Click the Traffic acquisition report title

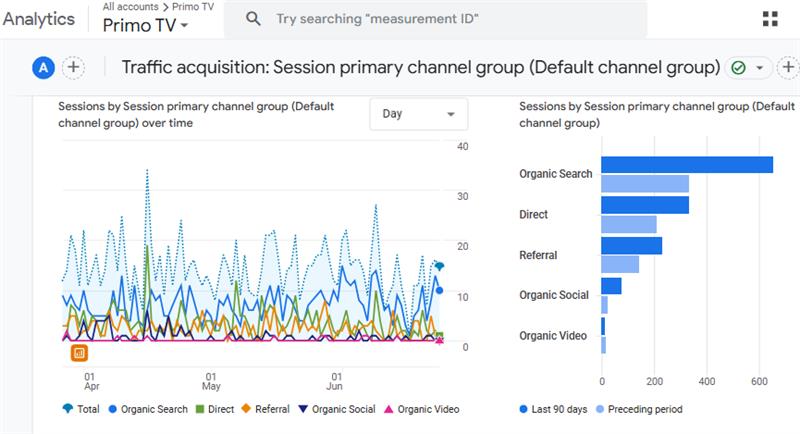tap(420, 67)
